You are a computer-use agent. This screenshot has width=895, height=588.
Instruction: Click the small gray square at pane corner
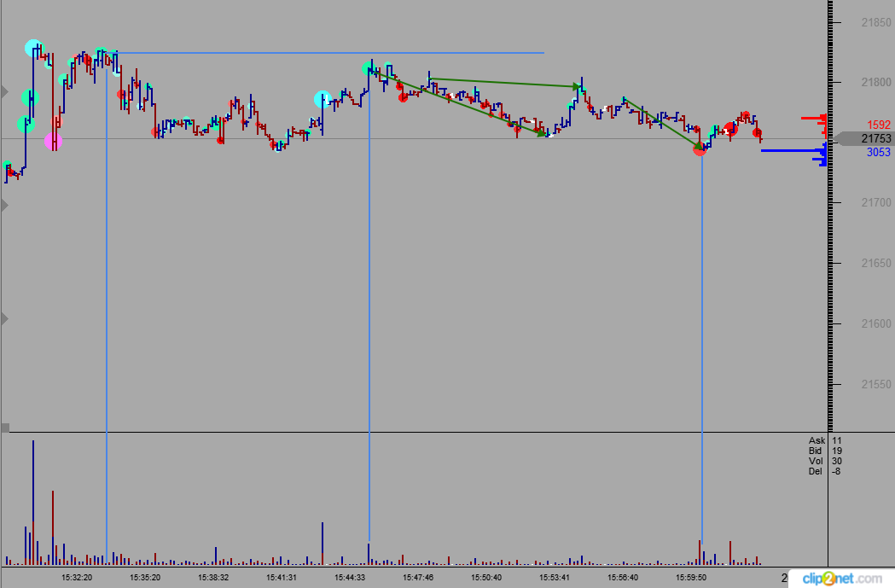(5, 427)
